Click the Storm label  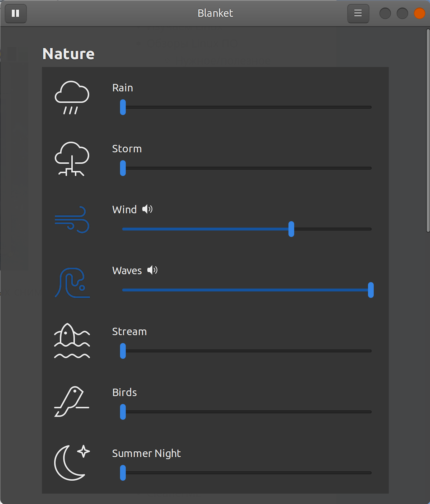127,149
